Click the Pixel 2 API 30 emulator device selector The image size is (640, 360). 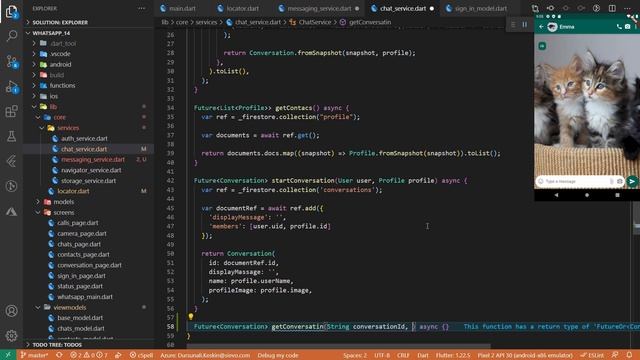[525, 355]
